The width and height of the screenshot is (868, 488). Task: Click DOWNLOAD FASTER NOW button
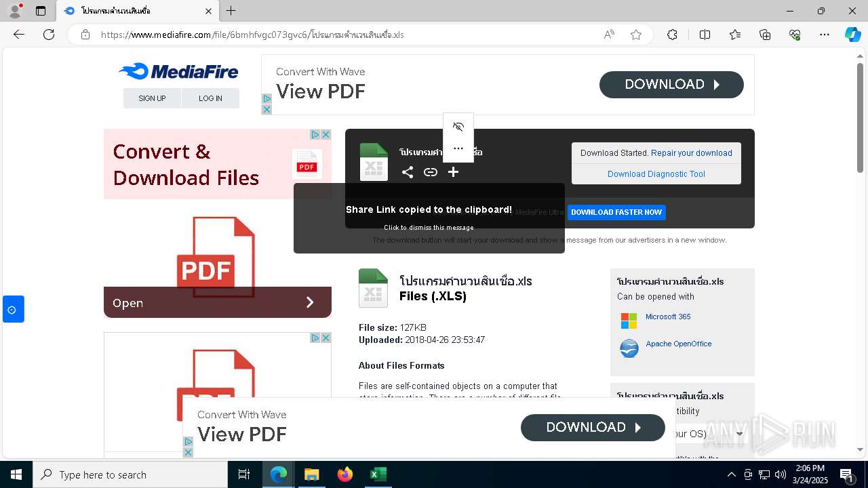(616, 212)
